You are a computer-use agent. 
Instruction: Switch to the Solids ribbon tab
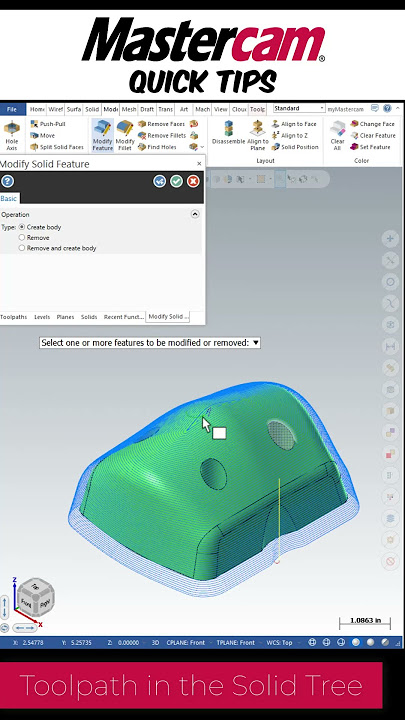click(x=92, y=109)
